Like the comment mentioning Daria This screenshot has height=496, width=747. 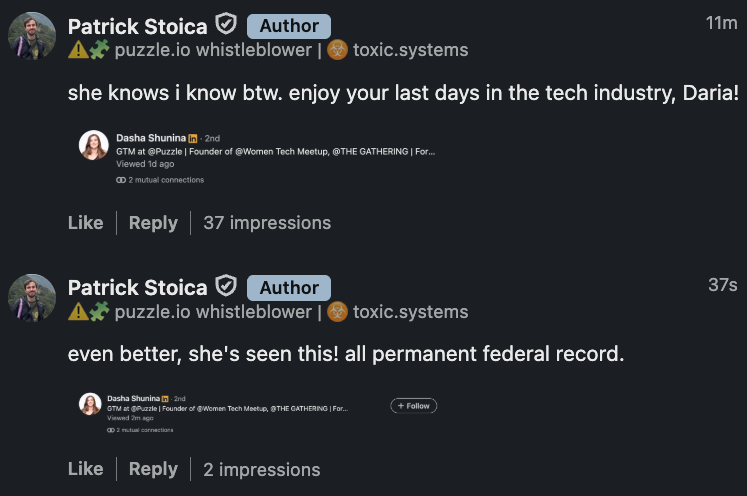point(85,223)
